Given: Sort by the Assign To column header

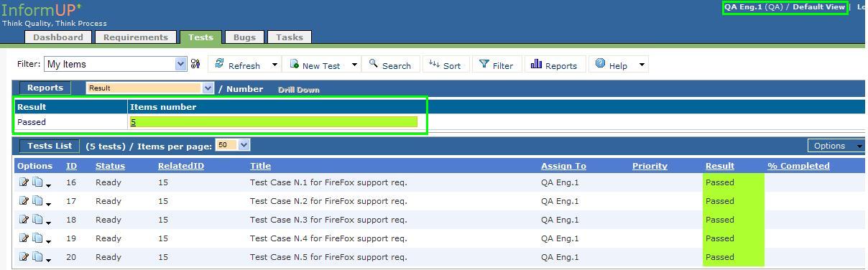Looking at the screenshot, I should 563,166.
